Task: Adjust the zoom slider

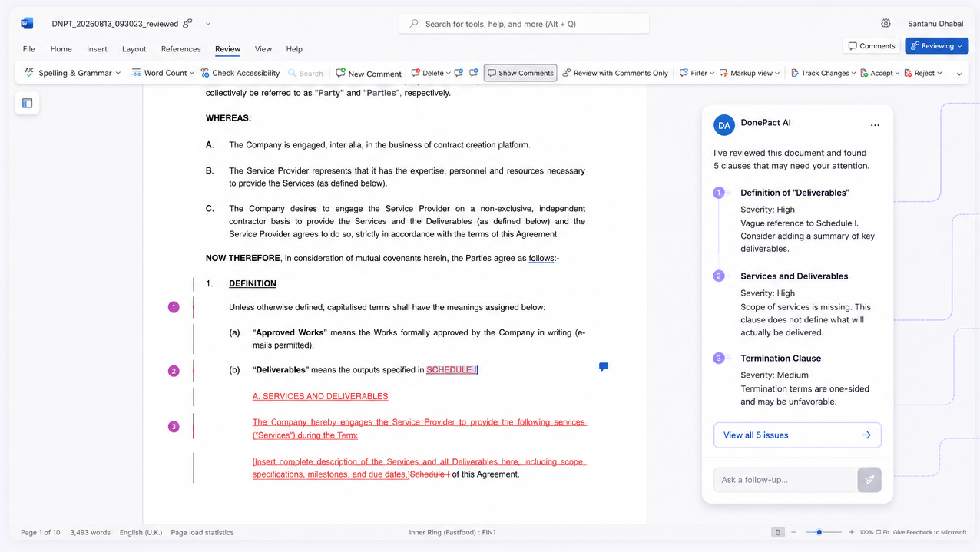Action: click(x=820, y=532)
